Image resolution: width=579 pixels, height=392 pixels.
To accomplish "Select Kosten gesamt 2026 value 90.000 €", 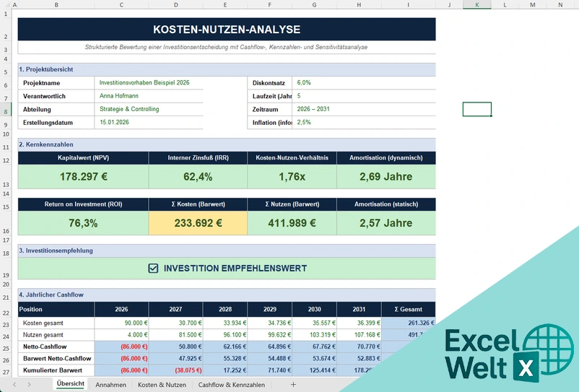I will click(x=121, y=323).
